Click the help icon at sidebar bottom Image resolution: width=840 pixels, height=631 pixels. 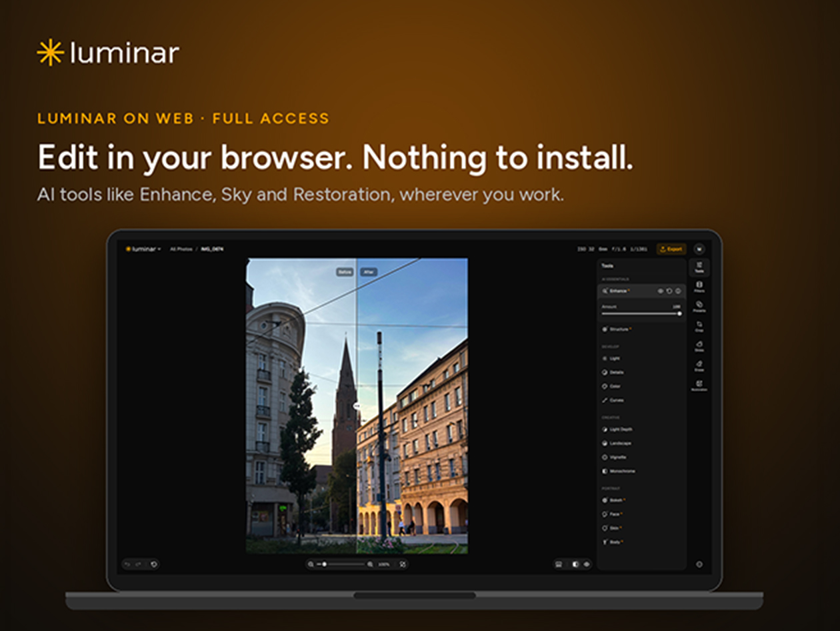pyautogui.click(x=699, y=564)
